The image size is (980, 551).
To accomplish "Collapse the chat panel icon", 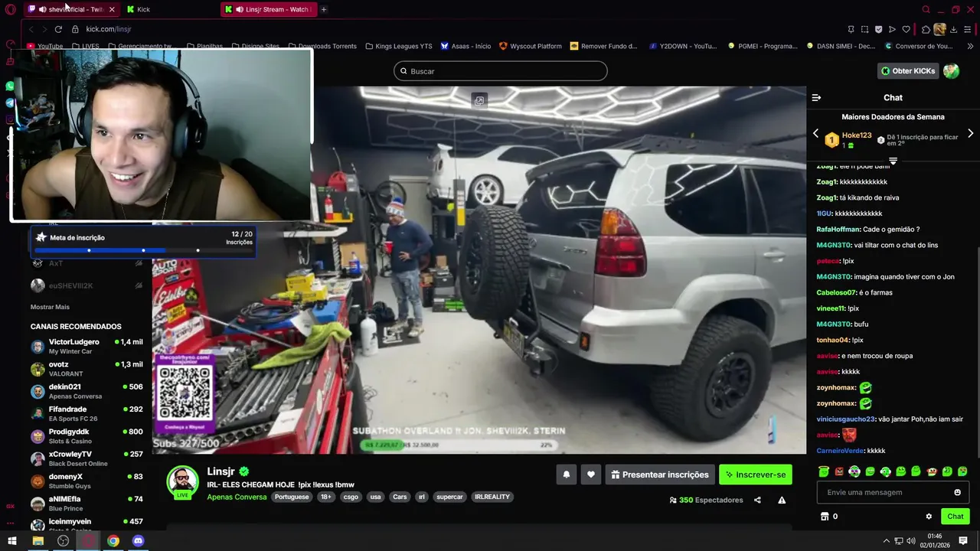I will pos(816,98).
